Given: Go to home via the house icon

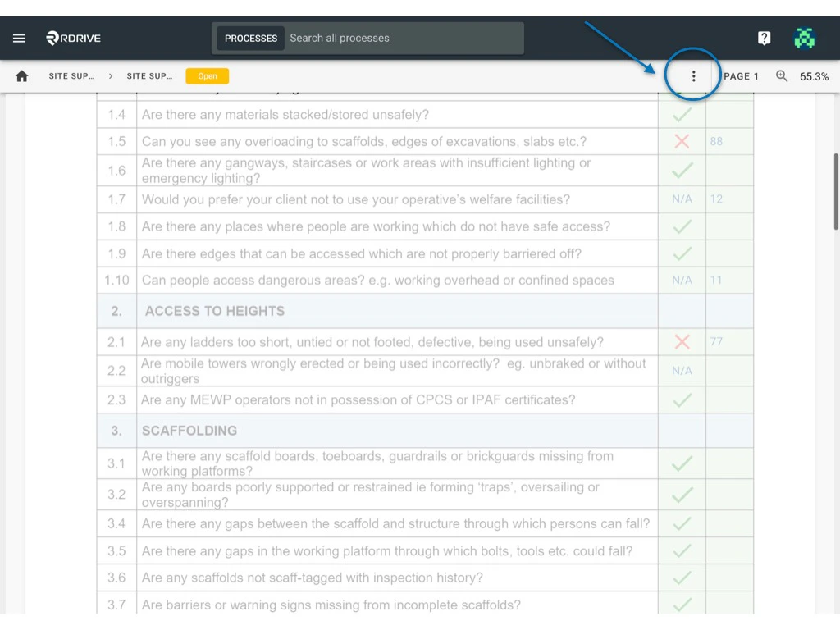Looking at the screenshot, I should click(21, 75).
